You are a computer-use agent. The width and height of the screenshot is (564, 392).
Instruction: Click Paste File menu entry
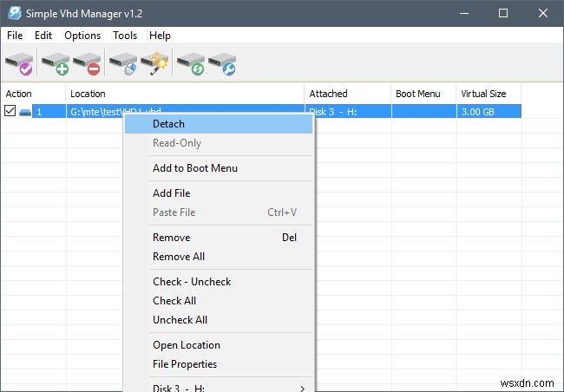[x=219, y=212]
